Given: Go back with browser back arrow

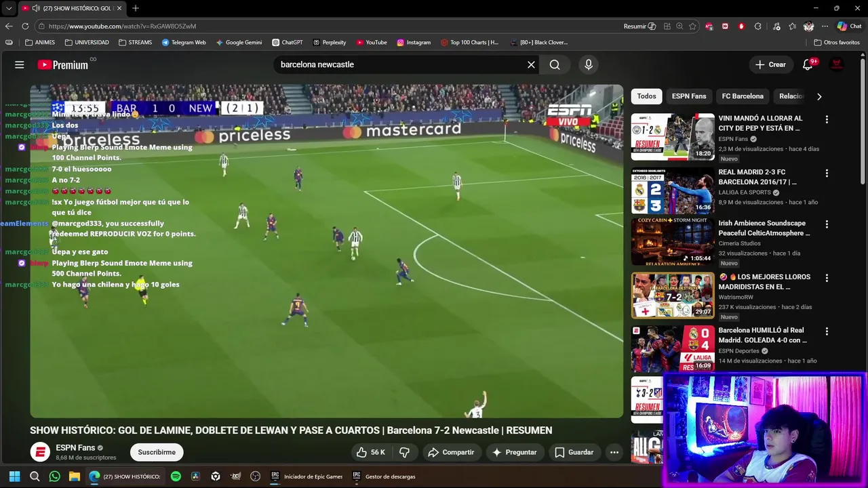Looking at the screenshot, I should click(9, 26).
